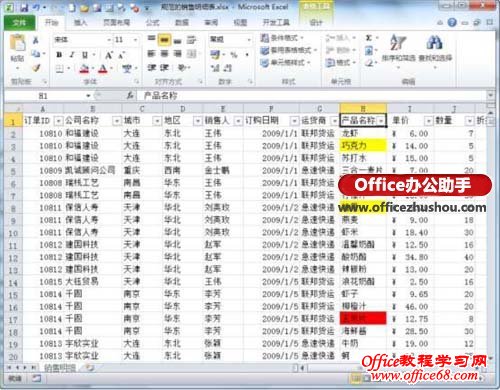500x390 pixels.
Task: Toggle Merge and Center
Action: pos(191,54)
